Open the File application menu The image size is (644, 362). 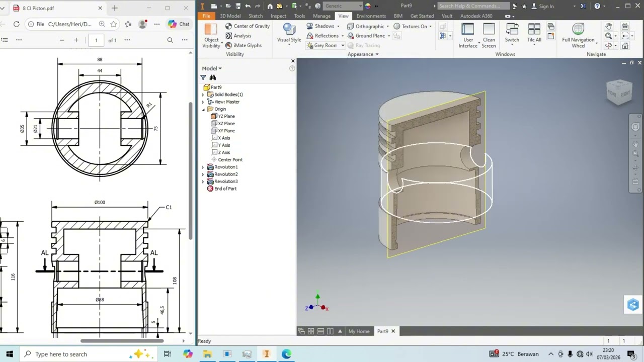[206, 16]
